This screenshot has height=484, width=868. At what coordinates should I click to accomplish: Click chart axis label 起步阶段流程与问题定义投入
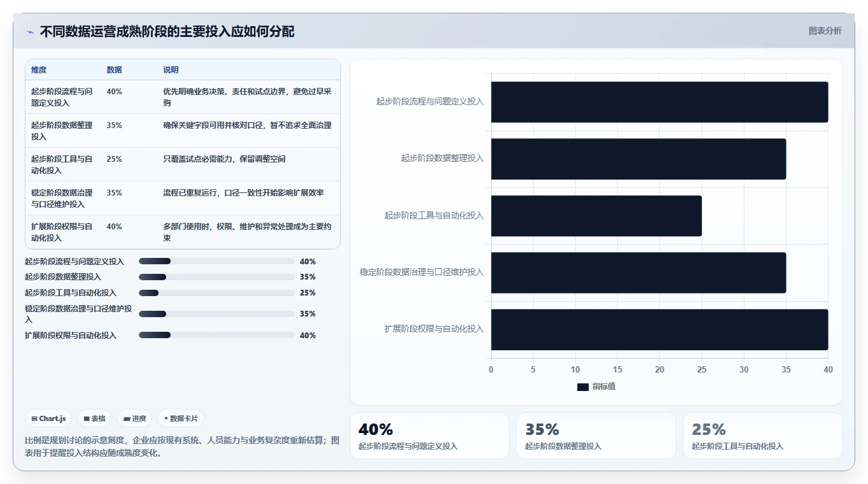pos(430,101)
